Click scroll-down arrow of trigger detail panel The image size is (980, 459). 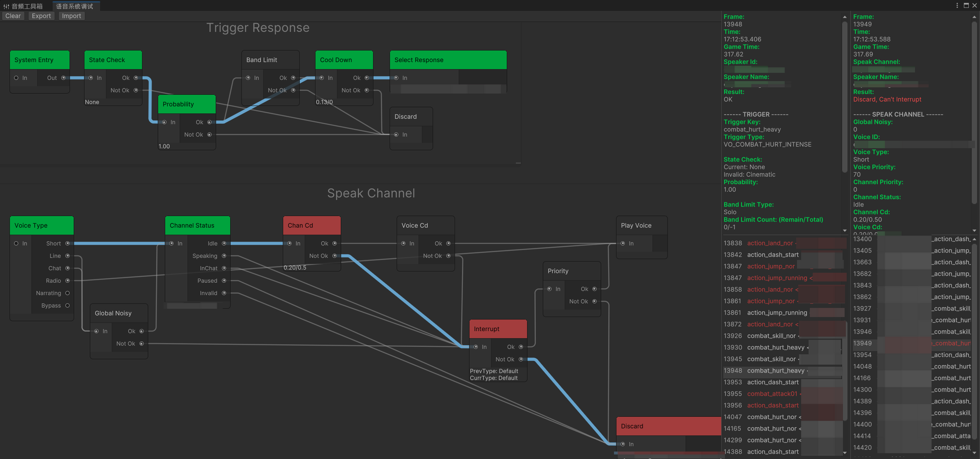pos(845,231)
